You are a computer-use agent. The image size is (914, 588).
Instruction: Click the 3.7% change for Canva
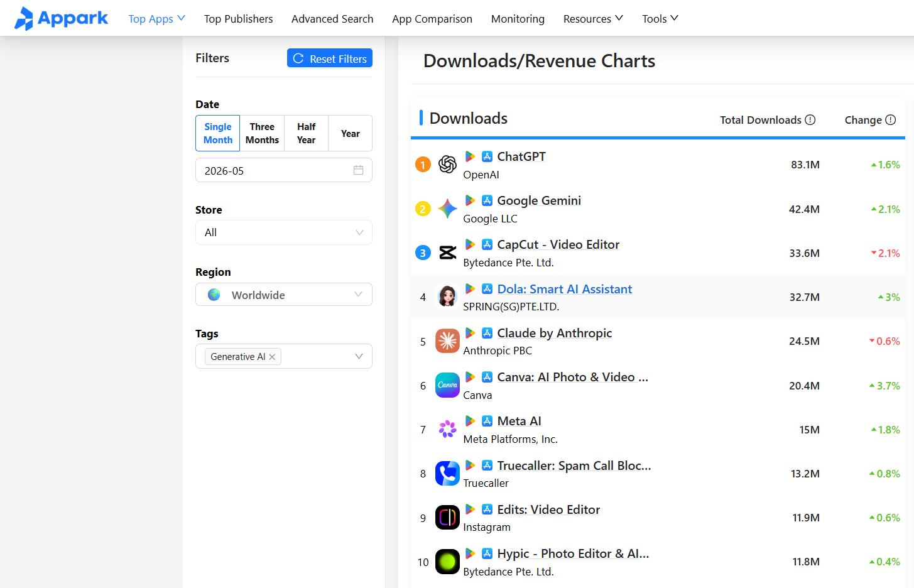[x=884, y=386]
